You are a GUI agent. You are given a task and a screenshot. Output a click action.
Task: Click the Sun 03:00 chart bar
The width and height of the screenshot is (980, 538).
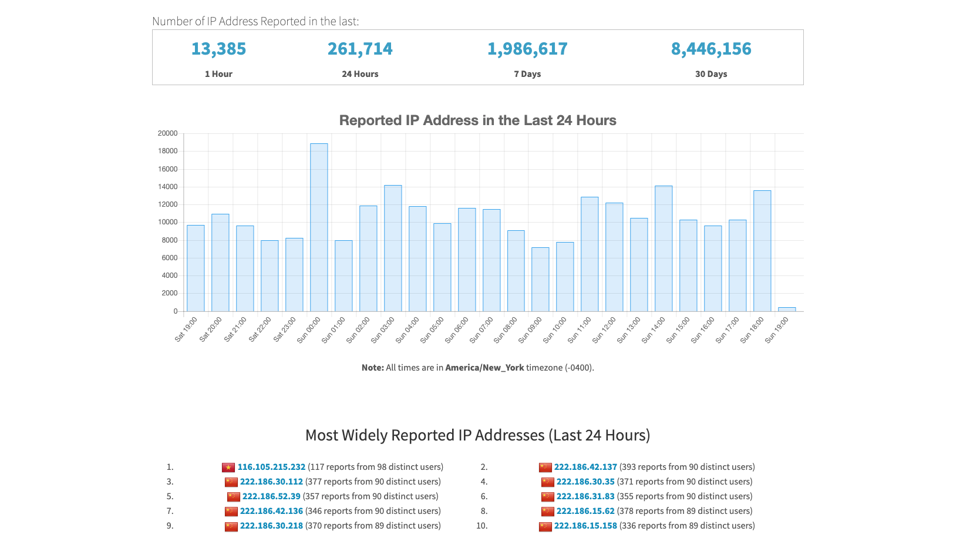coord(392,247)
